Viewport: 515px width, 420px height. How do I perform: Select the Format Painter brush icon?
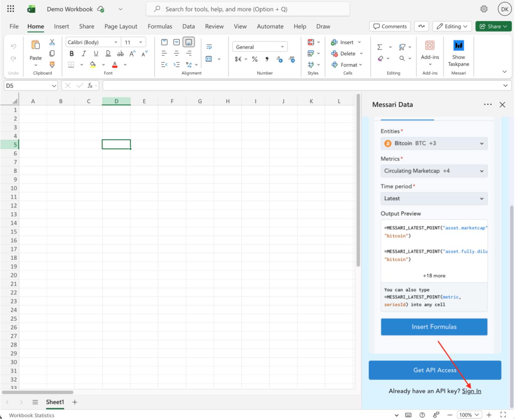[x=52, y=65]
